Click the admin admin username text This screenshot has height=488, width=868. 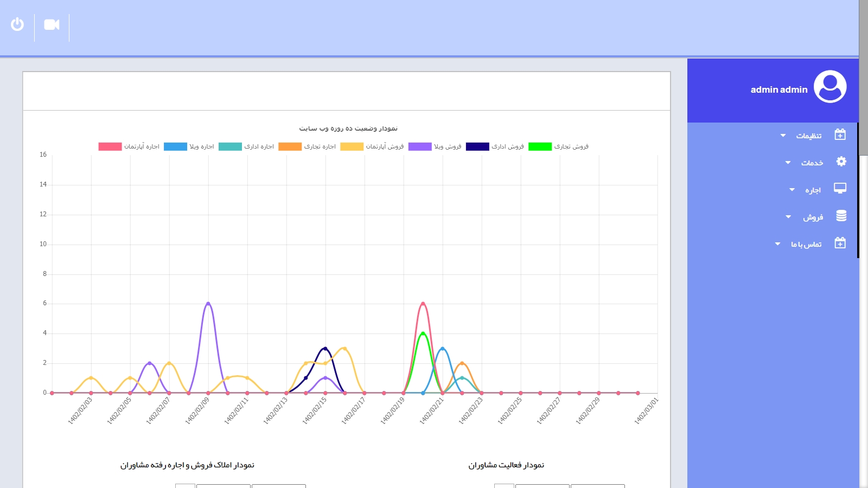[x=778, y=90]
